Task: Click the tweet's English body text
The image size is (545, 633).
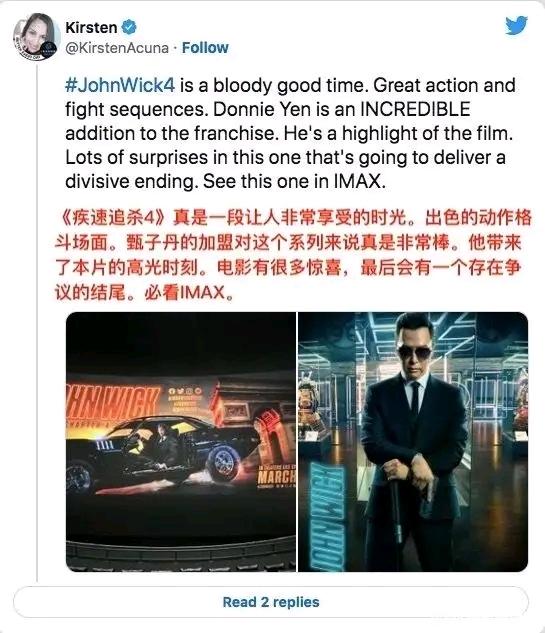Action: [x=290, y=133]
